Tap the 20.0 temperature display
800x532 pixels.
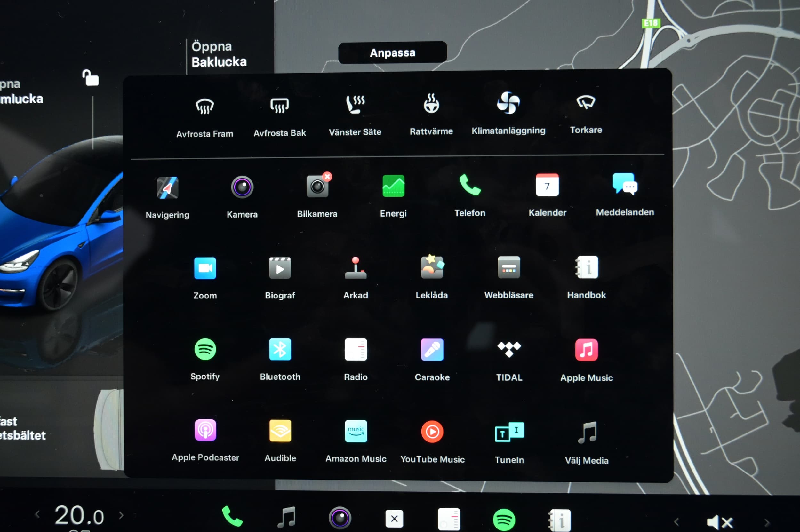(x=79, y=515)
